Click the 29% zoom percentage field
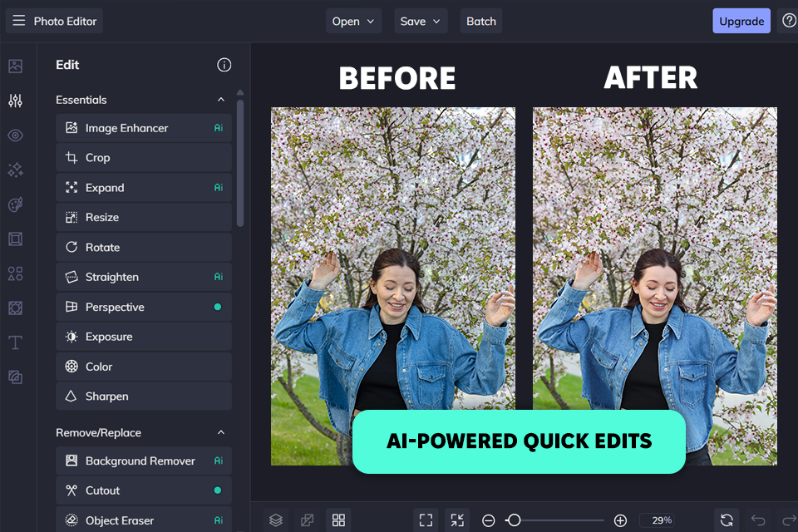Image resolution: width=798 pixels, height=532 pixels. (657, 520)
